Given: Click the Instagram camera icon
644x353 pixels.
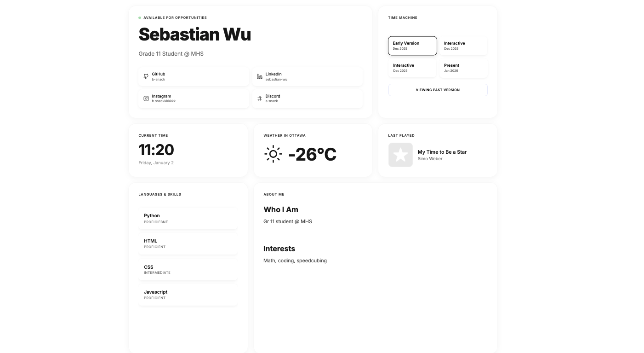Looking at the screenshot, I should click(x=146, y=98).
